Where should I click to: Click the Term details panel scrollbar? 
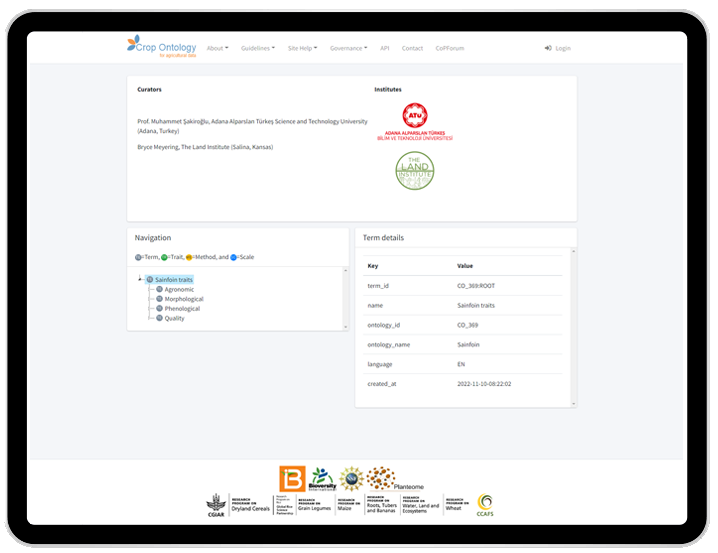click(x=573, y=327)
